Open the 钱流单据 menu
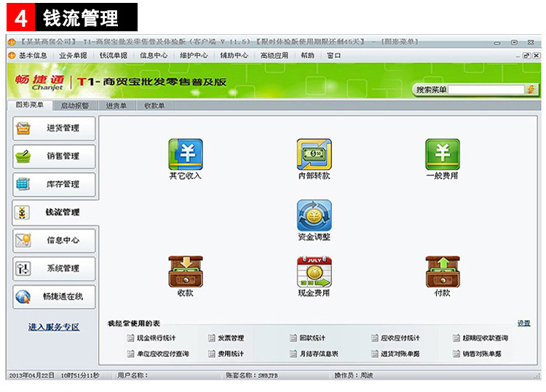Screen dimensions: 546x392 (x=113, y=56)
